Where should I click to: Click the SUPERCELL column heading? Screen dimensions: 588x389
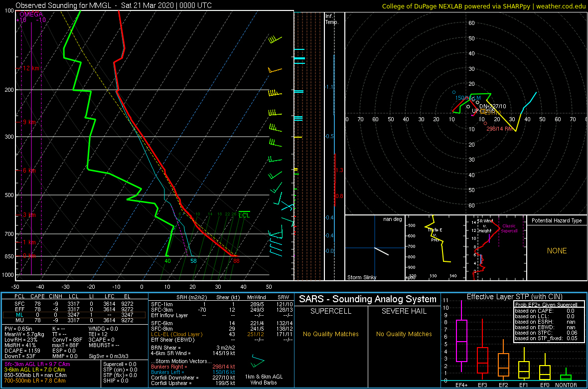(330, 312)
